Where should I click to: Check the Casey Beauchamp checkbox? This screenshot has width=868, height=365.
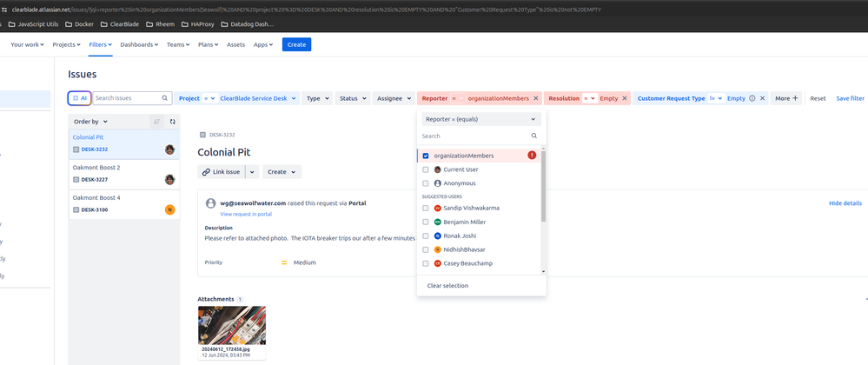click(x=426, y=263)
